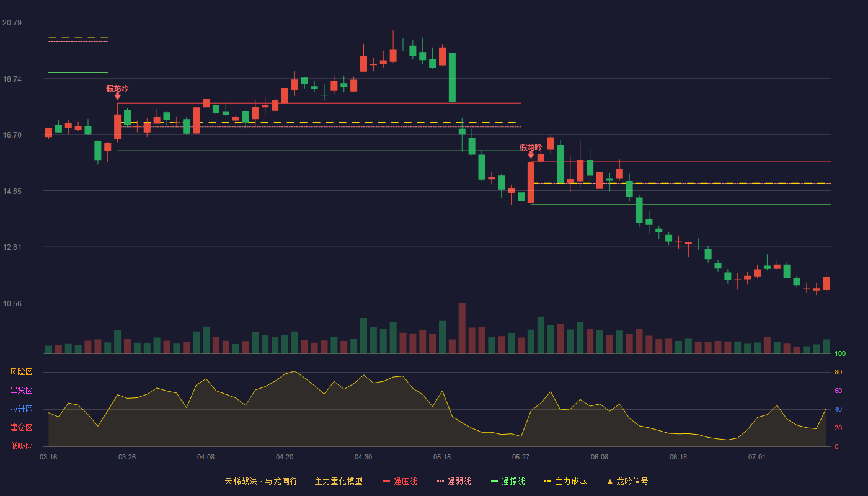Select the 低吸区 zone label
The image size is (868, 496).
tap(21, 446)
